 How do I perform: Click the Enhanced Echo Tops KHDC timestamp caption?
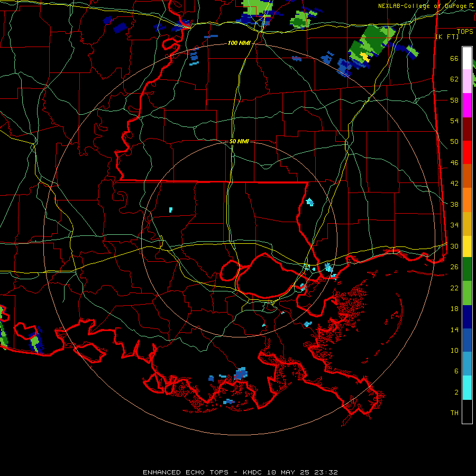click(x=240, y=472)
